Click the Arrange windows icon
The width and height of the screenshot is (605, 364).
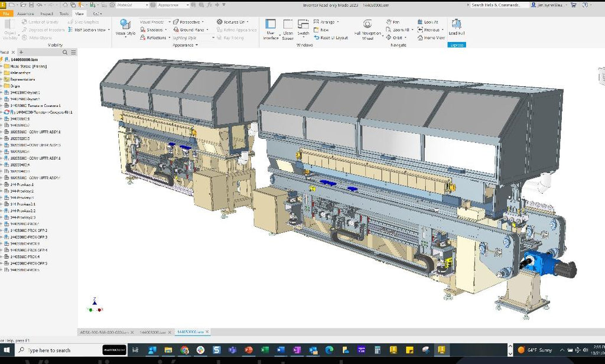point(317,22)
